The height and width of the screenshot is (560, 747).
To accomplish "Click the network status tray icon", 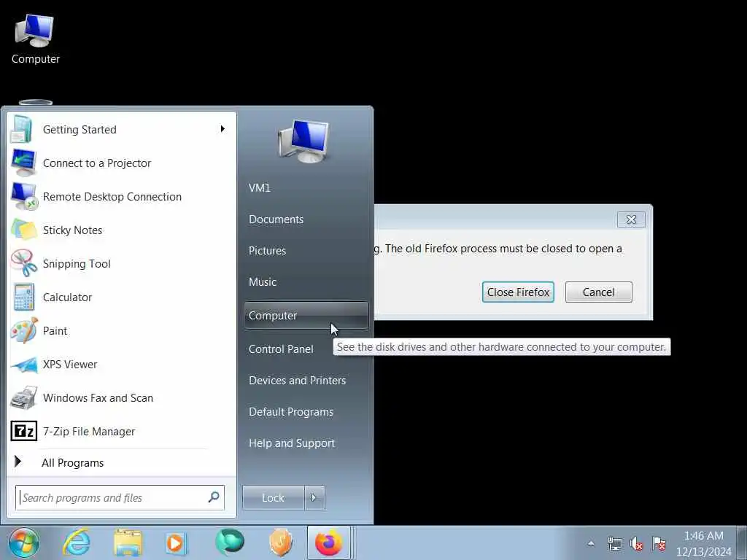I will [614, 543].
